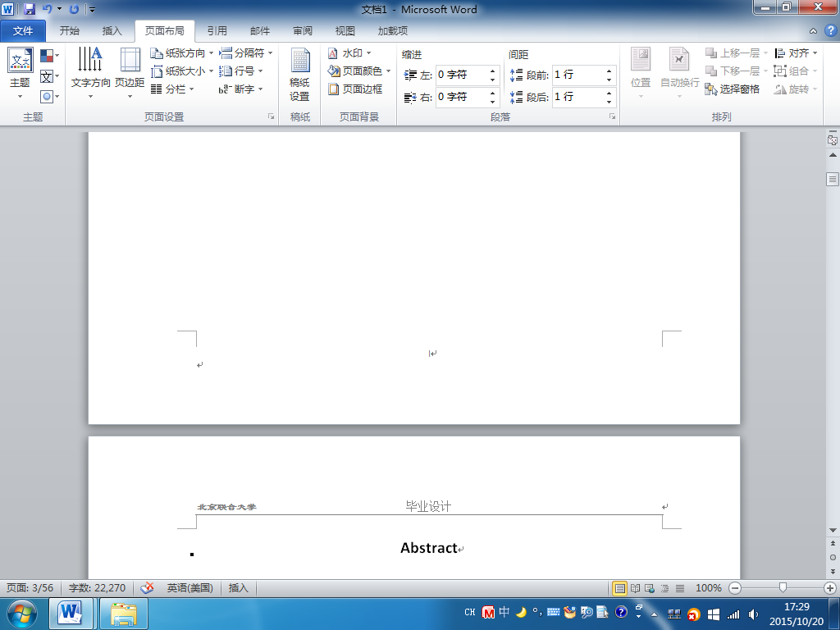This screenshot has width=840, height=630.
Task: Open the 主题 themes gallery
Action: click(20, 73)
